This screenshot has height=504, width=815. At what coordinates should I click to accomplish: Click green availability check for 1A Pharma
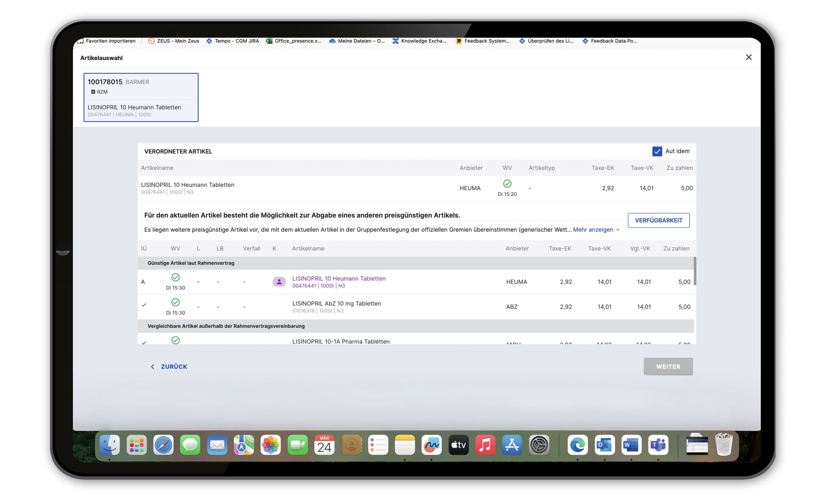coord(175,340)
